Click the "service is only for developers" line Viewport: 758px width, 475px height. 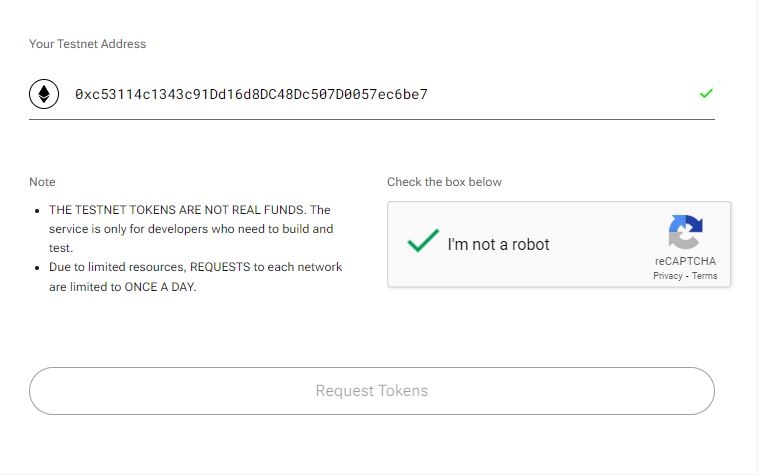point(191,229)
